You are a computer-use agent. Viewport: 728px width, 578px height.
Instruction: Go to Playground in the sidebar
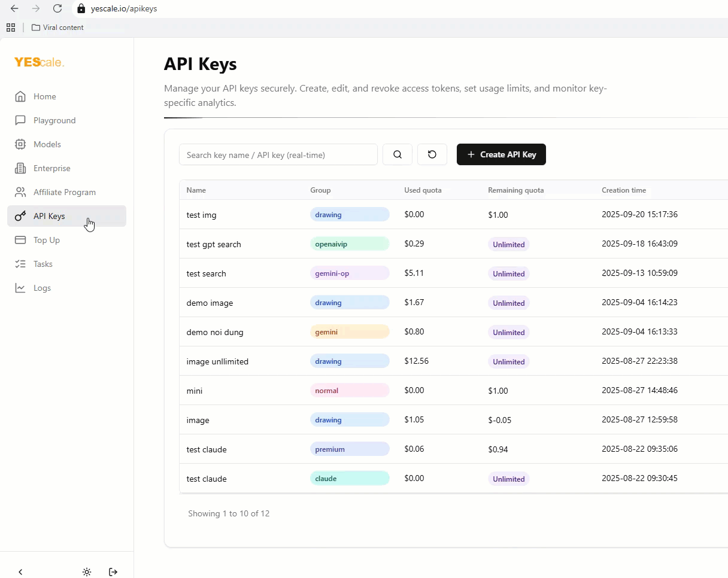[x=54, y=120]
